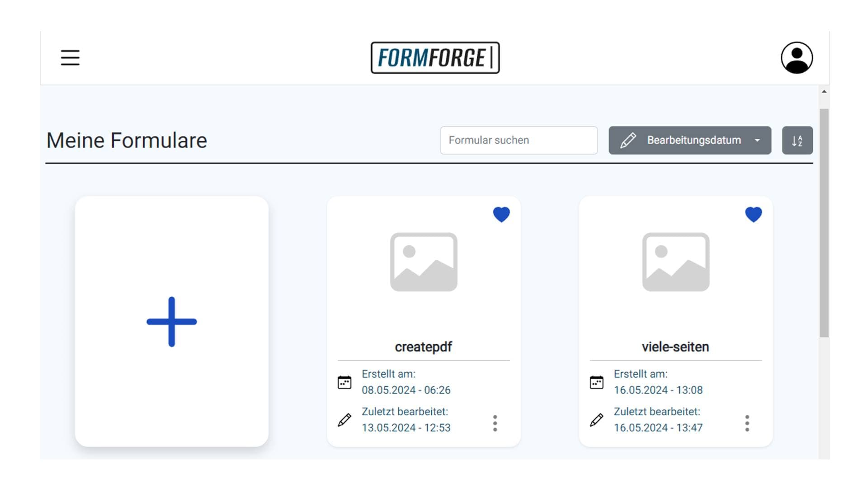Select the '08.05.2024 - 06:26' creation date
Screen dimensions: 868x488
[406, 390]
